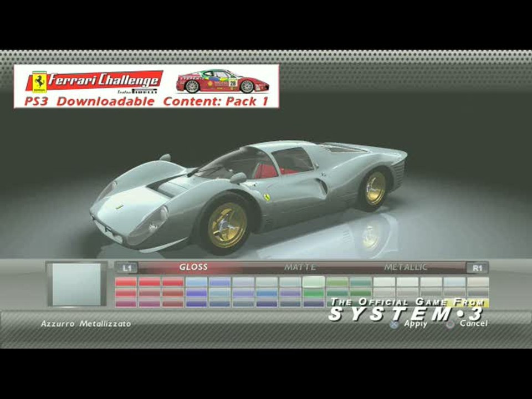This screenshot has height=399, width=532.
Task: Switch to the MATTE paint tab
Action: coord(300,267)
